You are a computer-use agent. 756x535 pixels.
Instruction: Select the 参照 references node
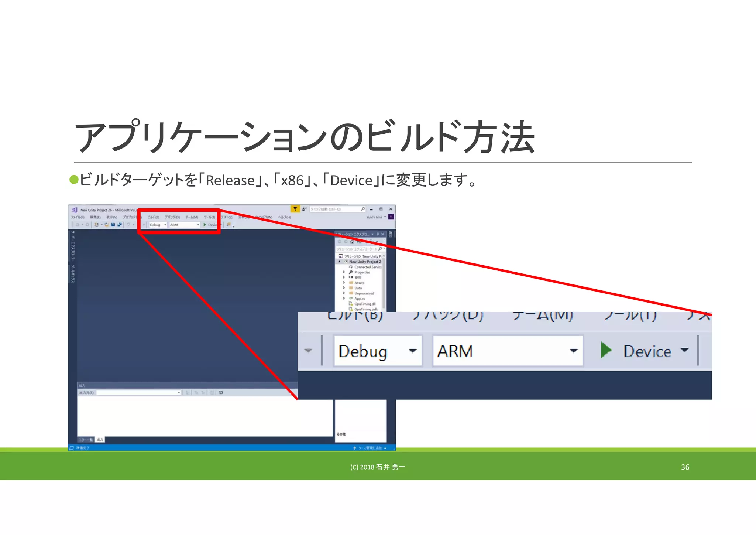355,277
